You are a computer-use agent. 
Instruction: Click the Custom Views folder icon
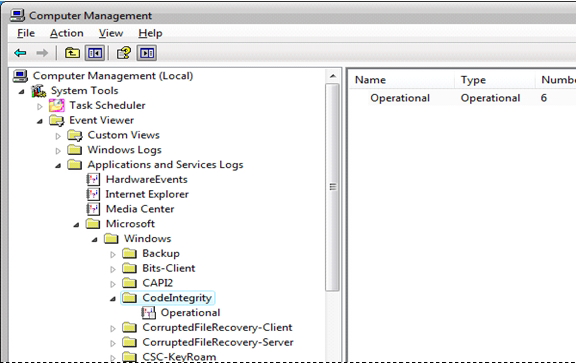(75, 135)
